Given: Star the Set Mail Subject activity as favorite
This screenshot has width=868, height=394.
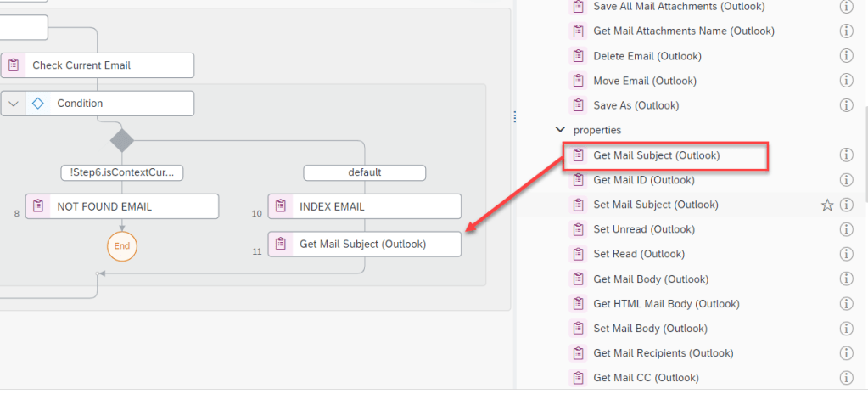Looking at the screenshot, I should point(827,205).
